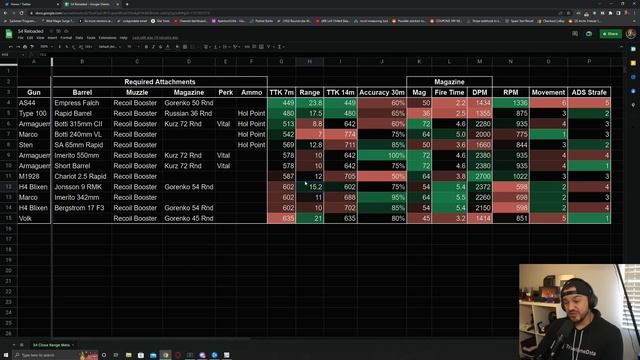This screenshot has height=360, width=640.
Task: Open the zoom level dropdown
Action: tap(47, 47)
